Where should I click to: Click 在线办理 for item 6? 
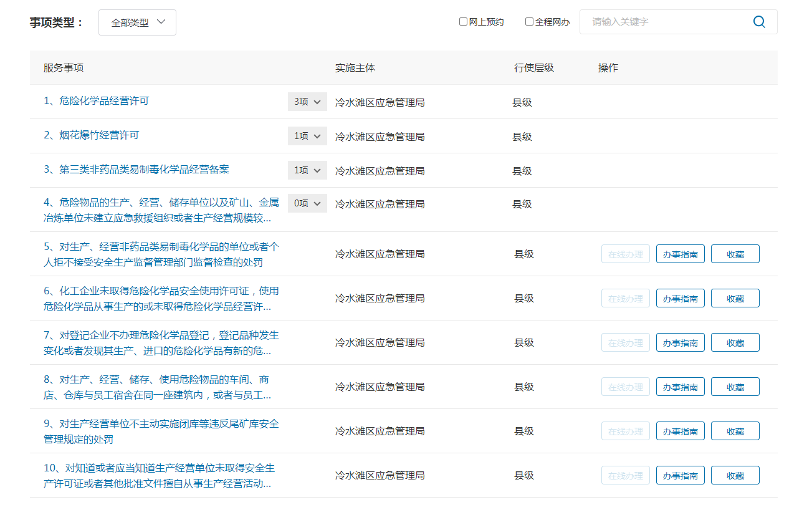tap(625, 299)
